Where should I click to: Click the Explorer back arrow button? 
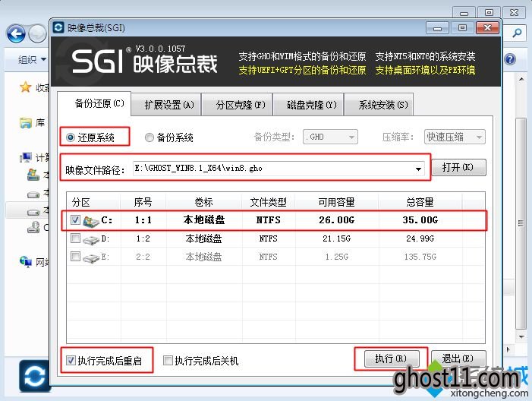16,33
